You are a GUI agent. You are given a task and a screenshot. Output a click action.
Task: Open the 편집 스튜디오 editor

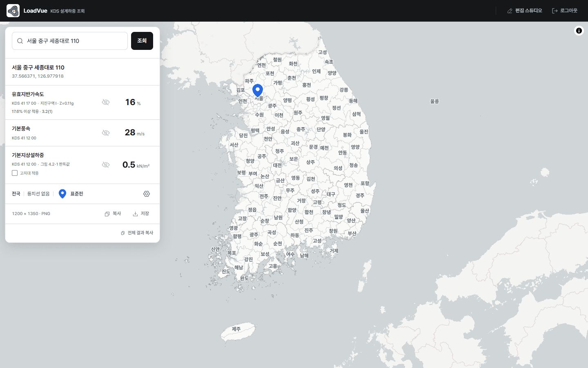[x=525, y=11]
